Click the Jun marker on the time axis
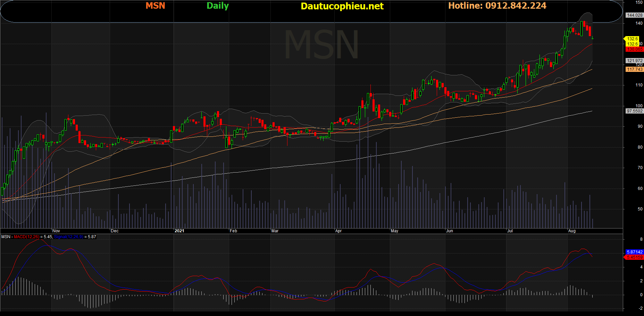This screenshot has height=316, width=644. point(449,231)
